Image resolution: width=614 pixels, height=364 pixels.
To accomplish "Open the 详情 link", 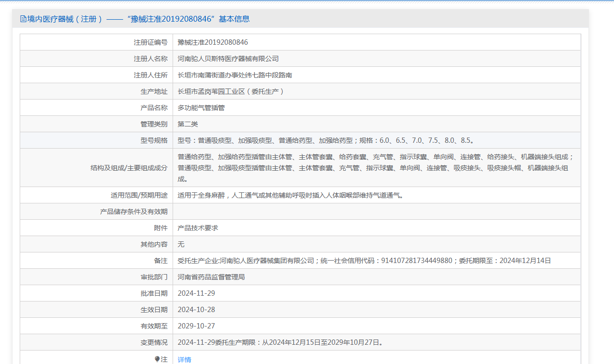I will (x=184, y=359).
